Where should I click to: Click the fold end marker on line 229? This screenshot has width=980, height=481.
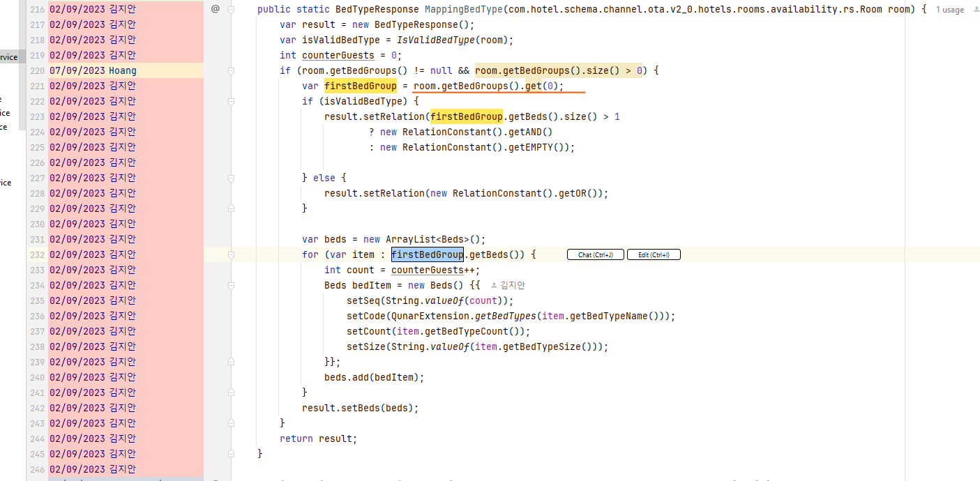[x=231, y=208]
